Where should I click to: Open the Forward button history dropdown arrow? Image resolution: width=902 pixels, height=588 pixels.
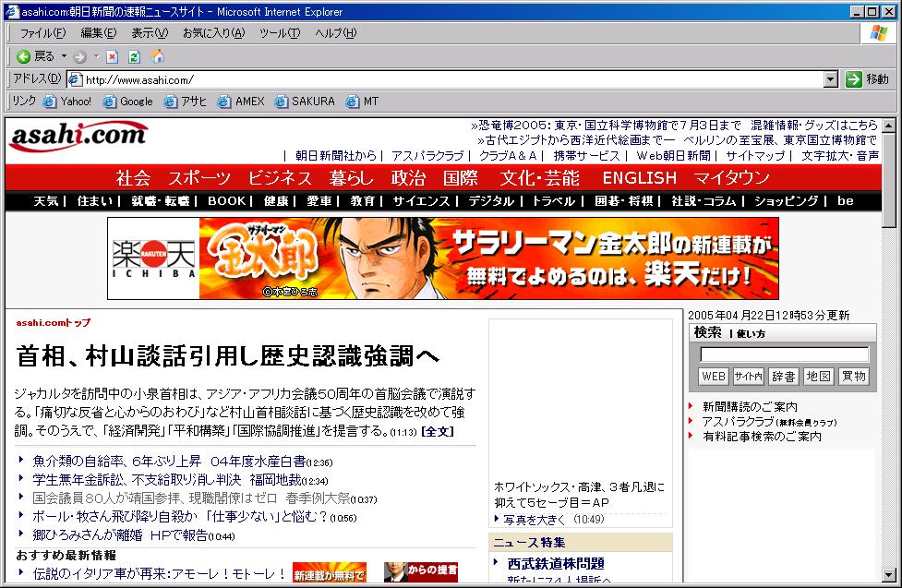click(x=96, y=56)
